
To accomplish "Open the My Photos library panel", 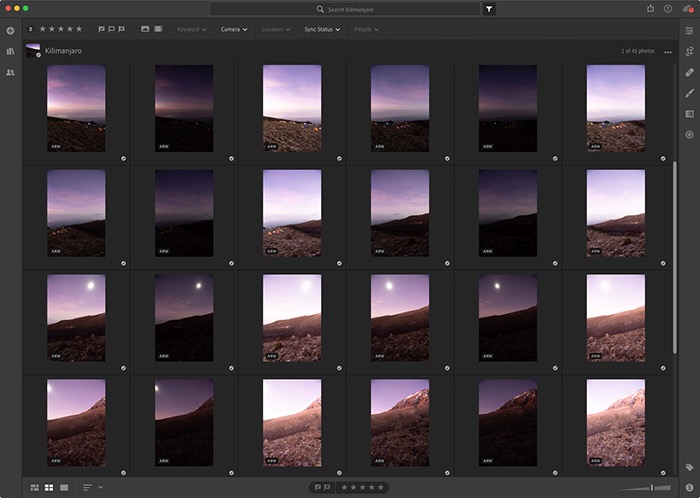I will (x=10, y=51).
